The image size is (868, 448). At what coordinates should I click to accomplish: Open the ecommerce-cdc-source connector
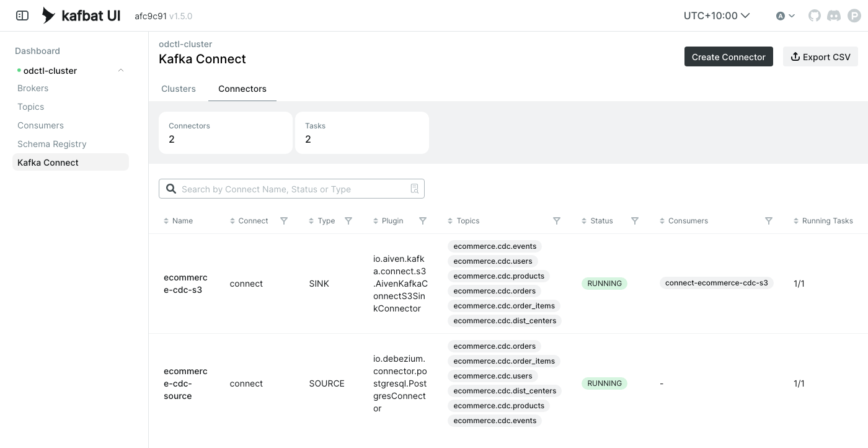pyautogui.click(x=185, y=383)
